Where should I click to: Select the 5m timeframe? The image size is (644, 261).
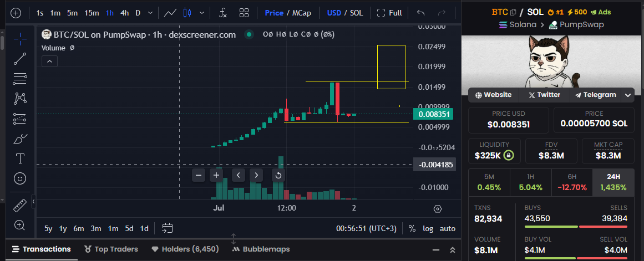click(x=72, y=13)
